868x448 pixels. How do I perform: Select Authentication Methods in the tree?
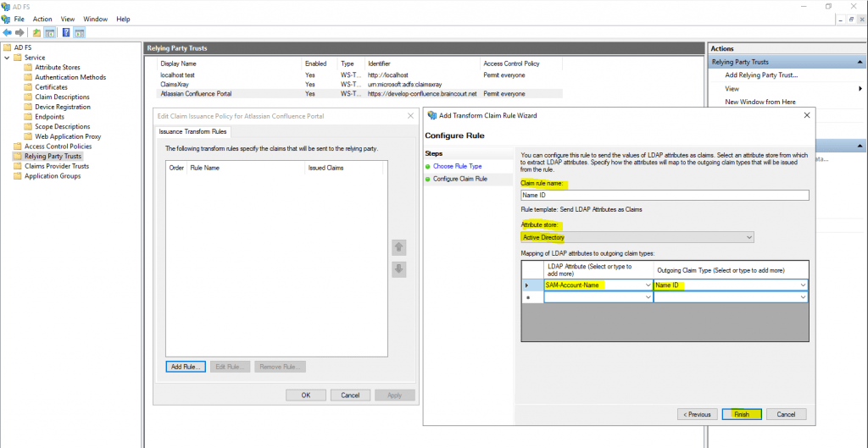click(70, 77)
